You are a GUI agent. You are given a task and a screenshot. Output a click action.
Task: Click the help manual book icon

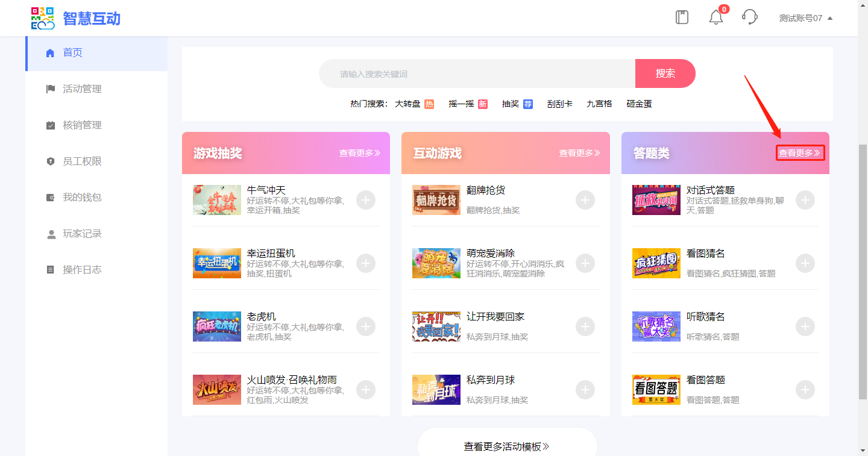(682, 17)
